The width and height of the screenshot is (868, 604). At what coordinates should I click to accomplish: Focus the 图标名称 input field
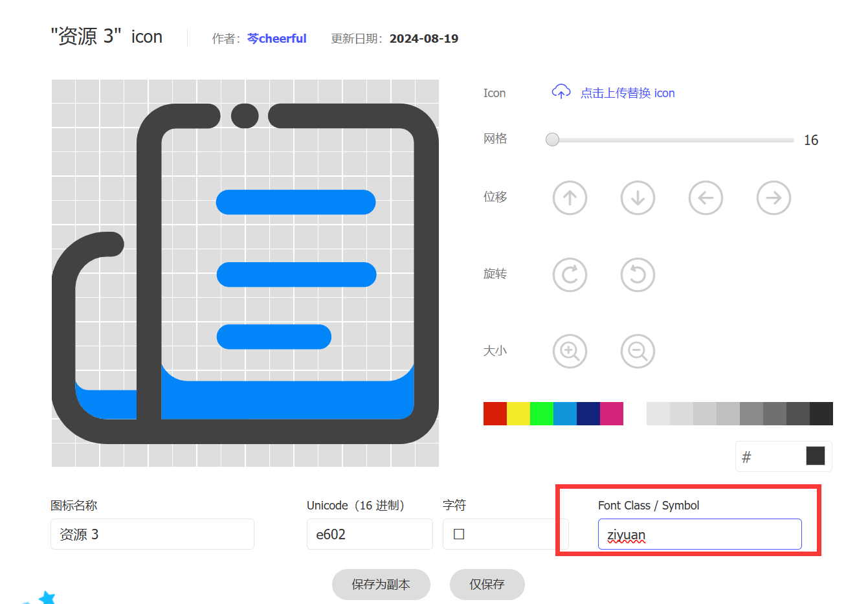[152, 534]
